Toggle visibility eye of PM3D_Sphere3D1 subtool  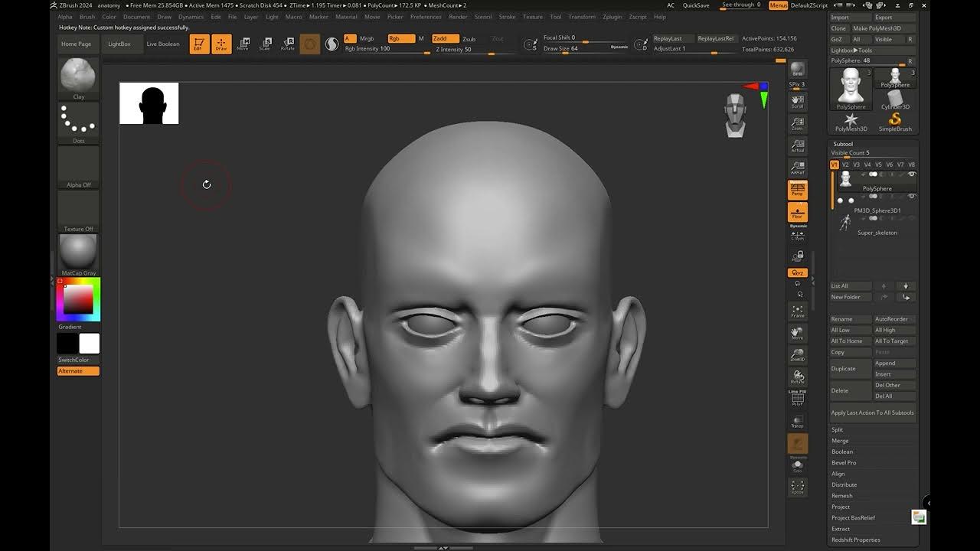[x=911, y=197]
